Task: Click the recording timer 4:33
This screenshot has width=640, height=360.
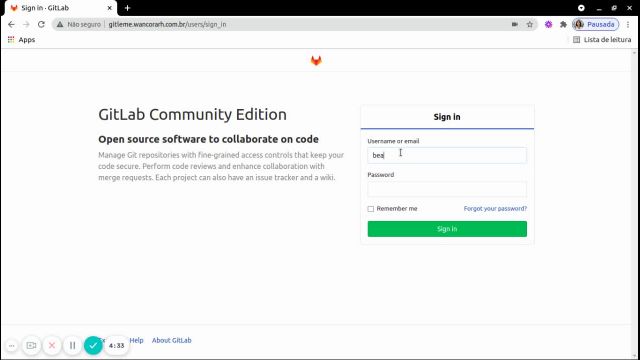Action: pyautogui.click(x=117, y=346)
